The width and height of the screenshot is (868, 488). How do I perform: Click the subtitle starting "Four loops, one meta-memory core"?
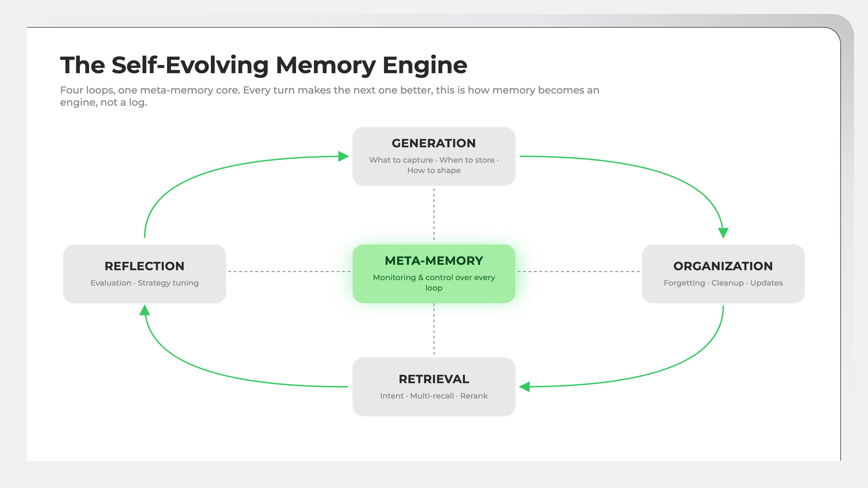(330, 96)
